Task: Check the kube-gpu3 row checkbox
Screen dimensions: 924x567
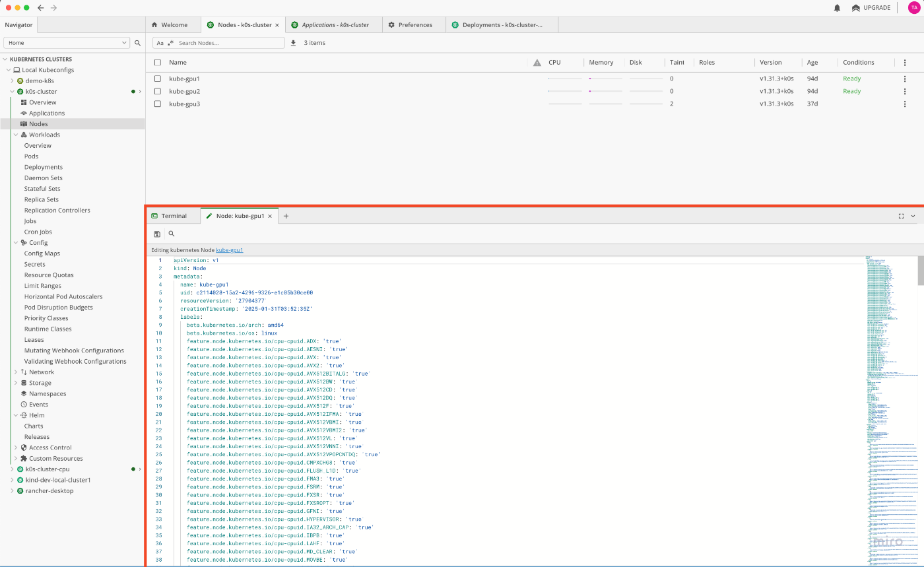Action: (x=157, y=104)
